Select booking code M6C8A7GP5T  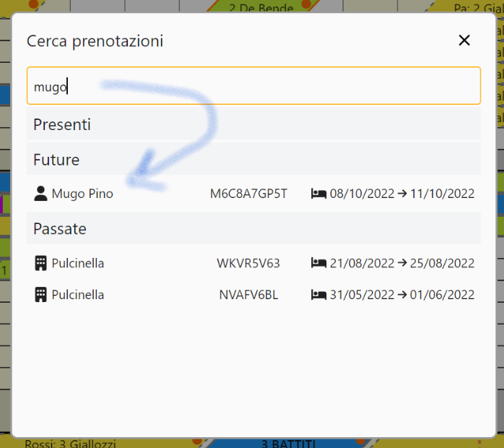(x=248, y=194)
